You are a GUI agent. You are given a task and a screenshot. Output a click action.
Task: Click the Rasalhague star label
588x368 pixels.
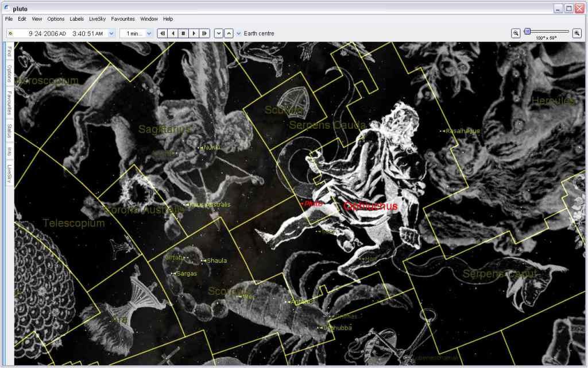463,131
